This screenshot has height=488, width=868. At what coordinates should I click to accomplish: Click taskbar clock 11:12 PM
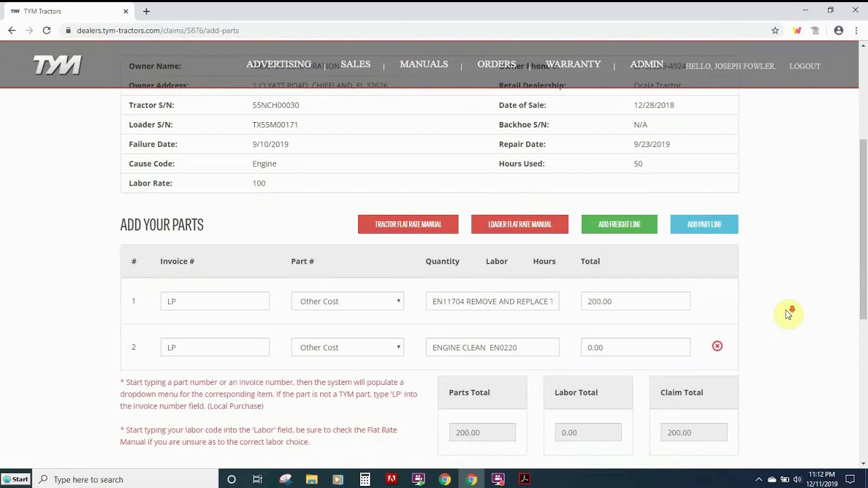click(822, 474)
